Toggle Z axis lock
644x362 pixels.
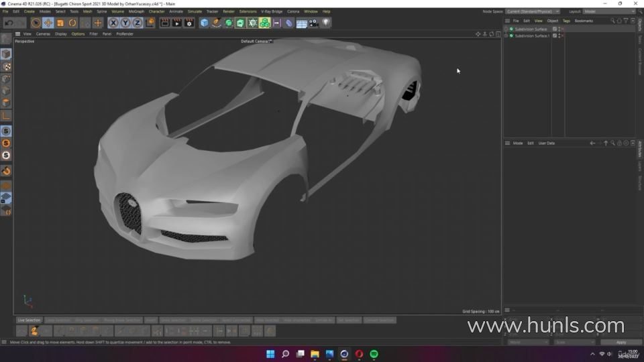(x=138, y=23)
